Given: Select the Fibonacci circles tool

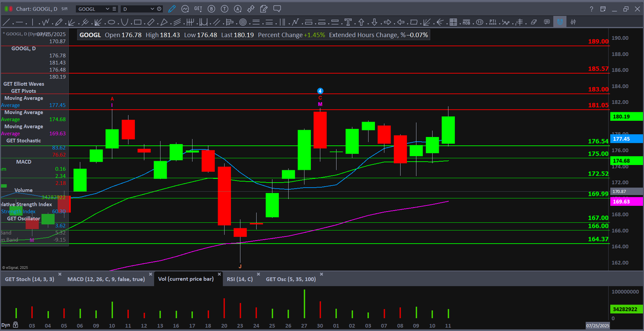Looking at the screenshot, I should [243, 22].
